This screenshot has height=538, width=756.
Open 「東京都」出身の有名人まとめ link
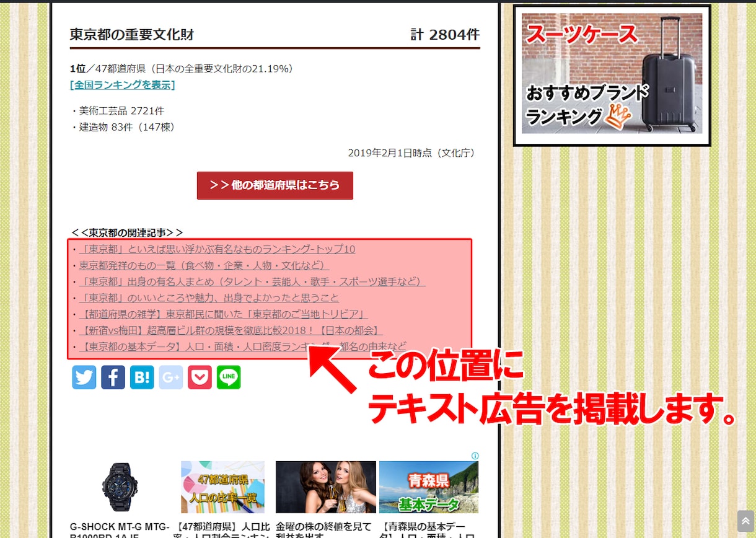252,281
